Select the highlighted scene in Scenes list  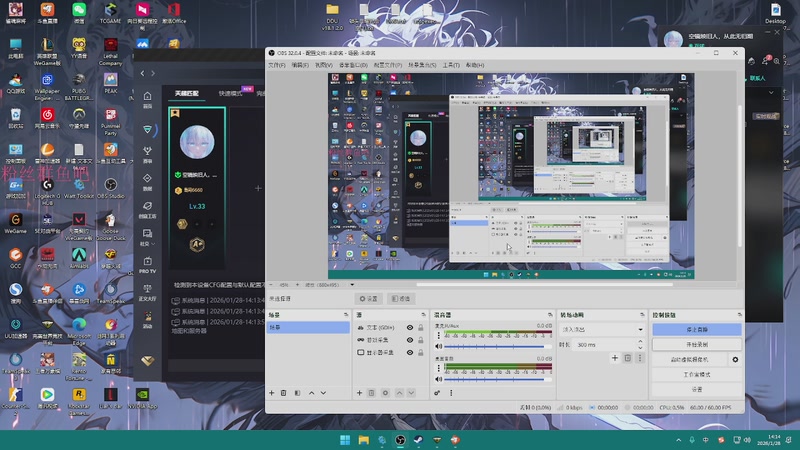[308, 327]
